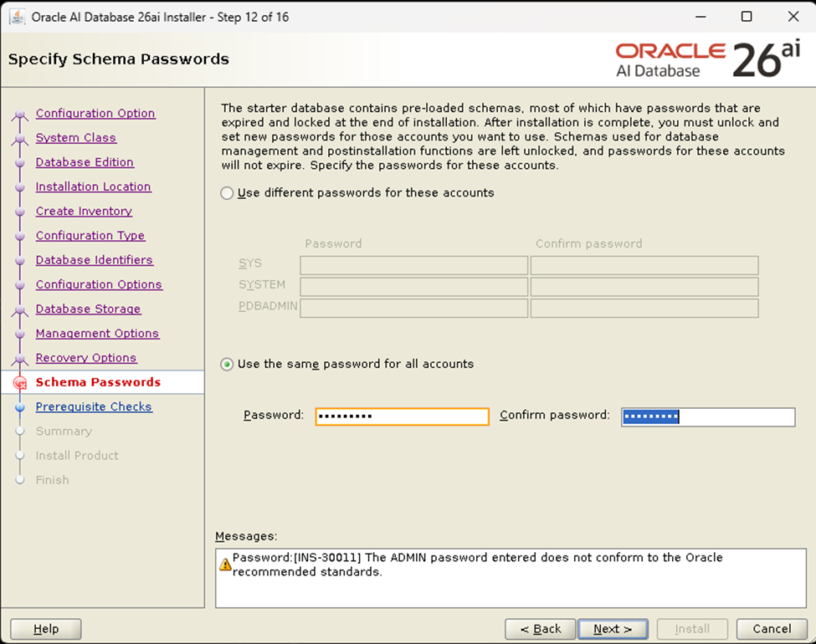Open the Database Edition step
816x644 pixels.
coord(85,161)
